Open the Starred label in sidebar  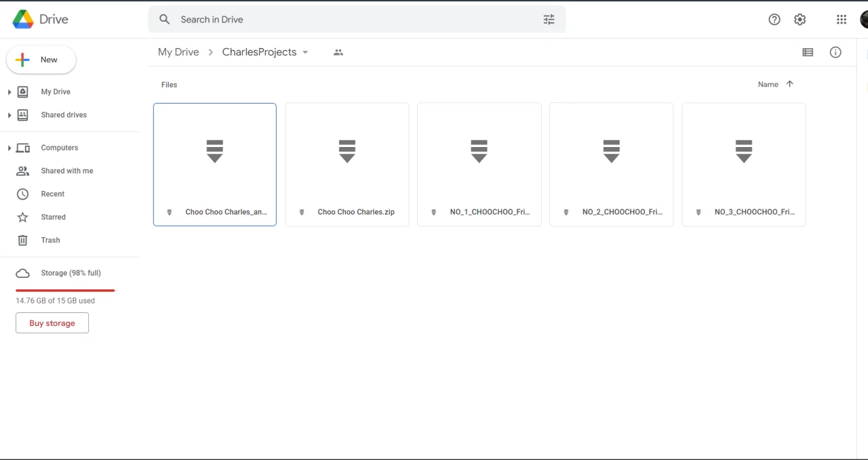(53, 217)
